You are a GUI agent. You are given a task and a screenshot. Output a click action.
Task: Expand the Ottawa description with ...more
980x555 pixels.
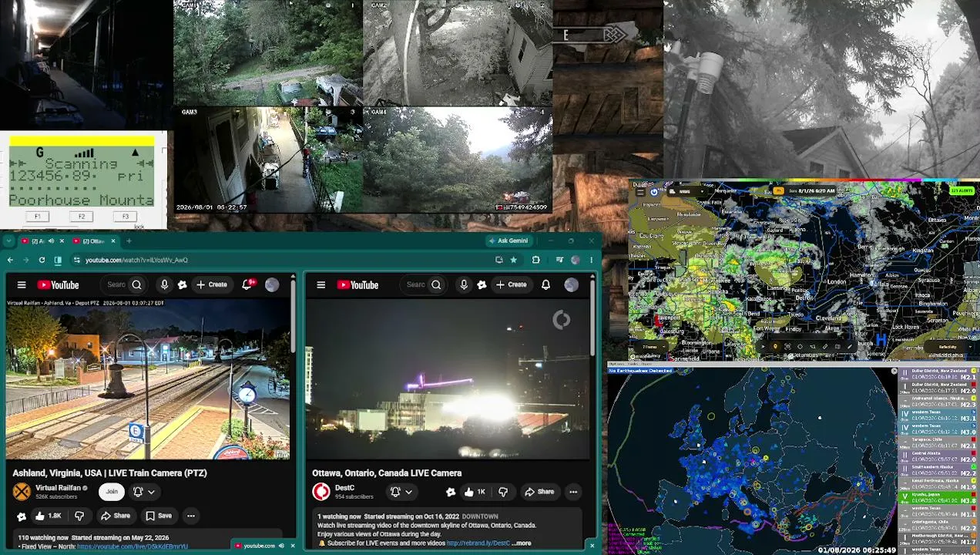coord(522,543)
